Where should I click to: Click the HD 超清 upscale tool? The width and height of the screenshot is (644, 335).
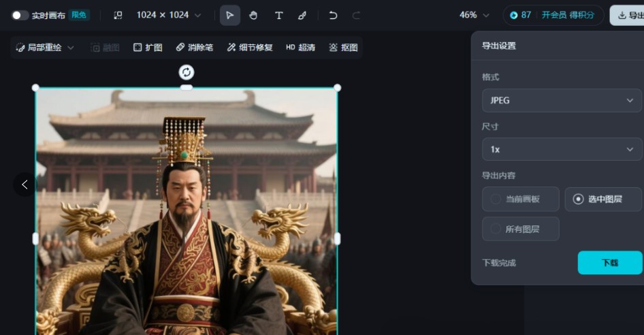coord(300,48)
